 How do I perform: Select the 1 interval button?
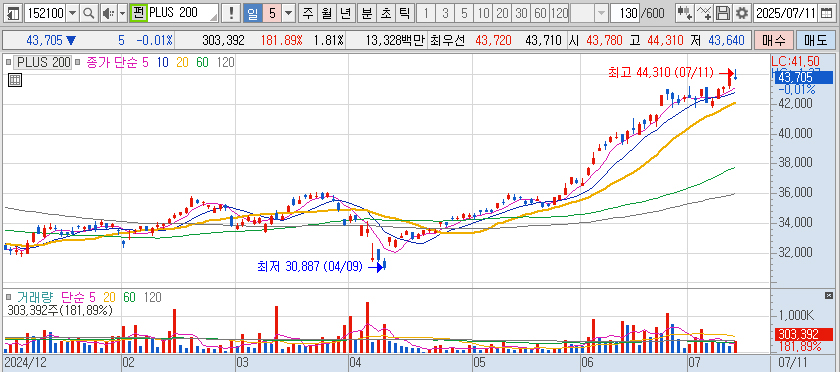tap(425, 13)
